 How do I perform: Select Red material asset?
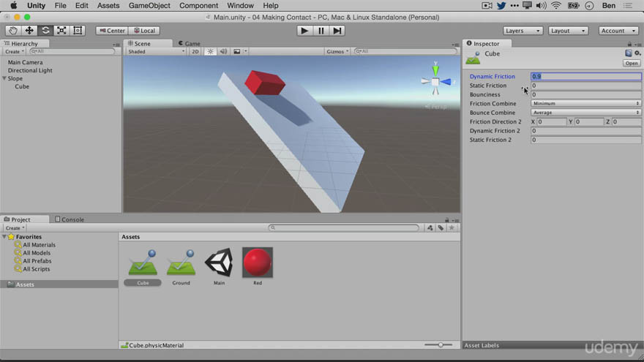pyautogui.click(x=258, y=267)
